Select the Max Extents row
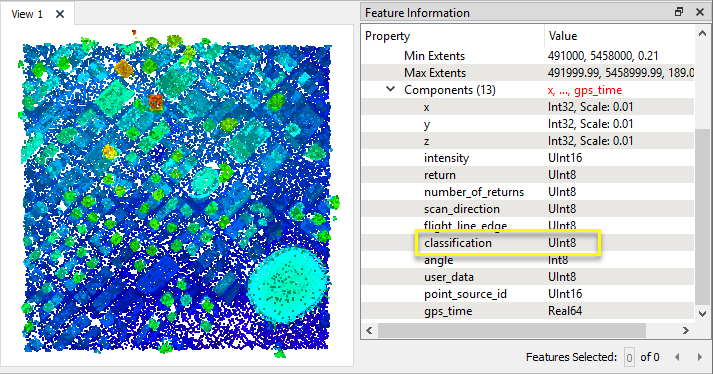This screenshot has width=713, height=374. pos(528,73)
